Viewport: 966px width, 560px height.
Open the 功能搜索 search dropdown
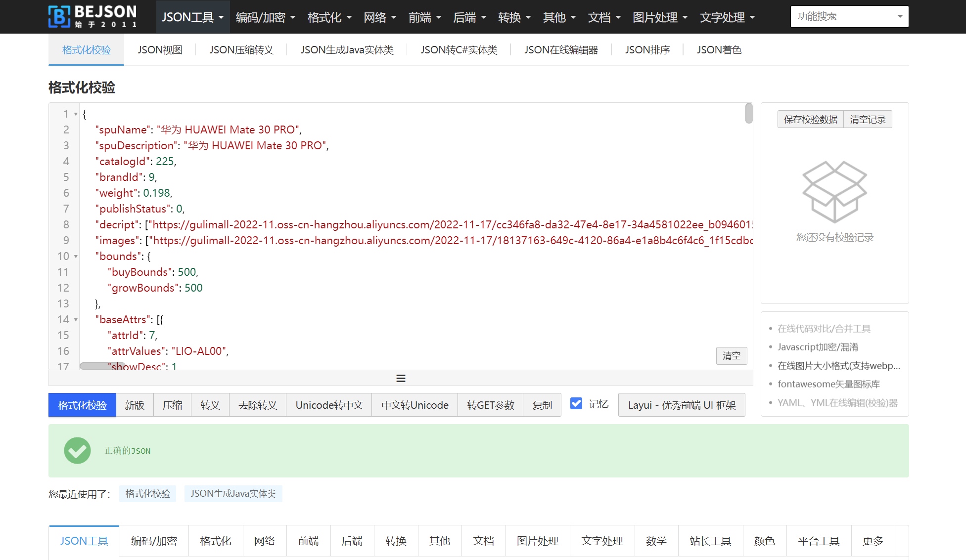pyautogui.click(x=849, y=17)
